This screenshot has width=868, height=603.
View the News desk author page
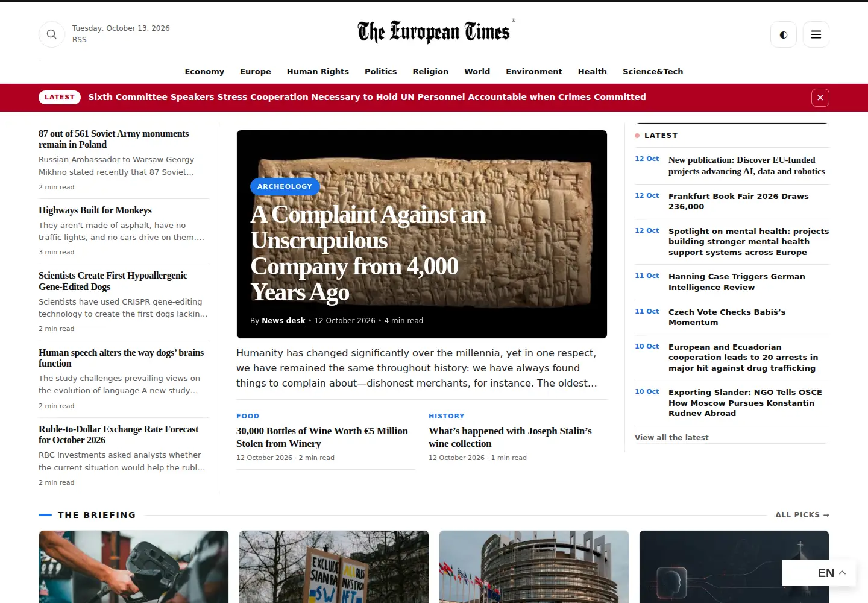click(x=283, y=321)
